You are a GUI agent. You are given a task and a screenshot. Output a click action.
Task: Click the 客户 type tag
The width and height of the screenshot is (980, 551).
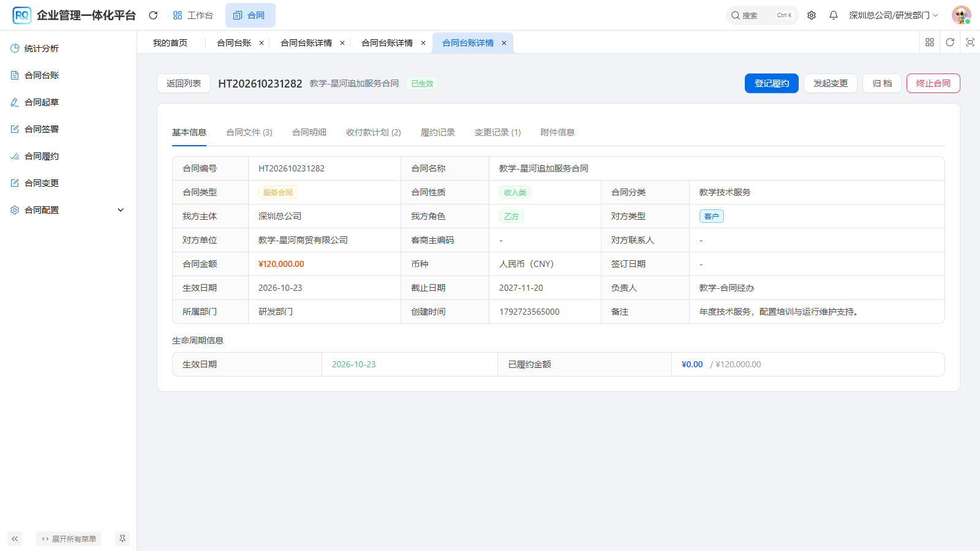click(x=712, y=216)
